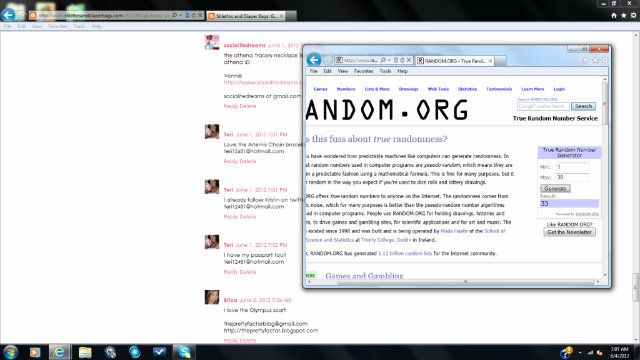Open the Tools menu in the RANDOM.ORG window

(385, 71)
